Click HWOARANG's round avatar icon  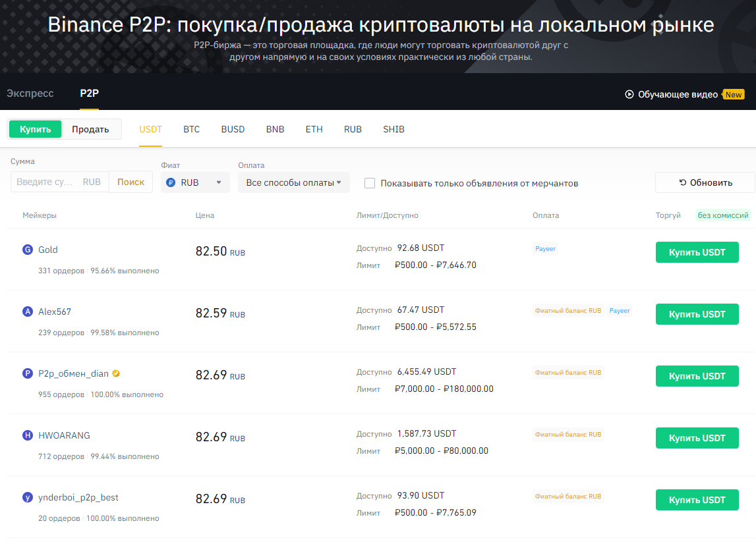point(28,435)
